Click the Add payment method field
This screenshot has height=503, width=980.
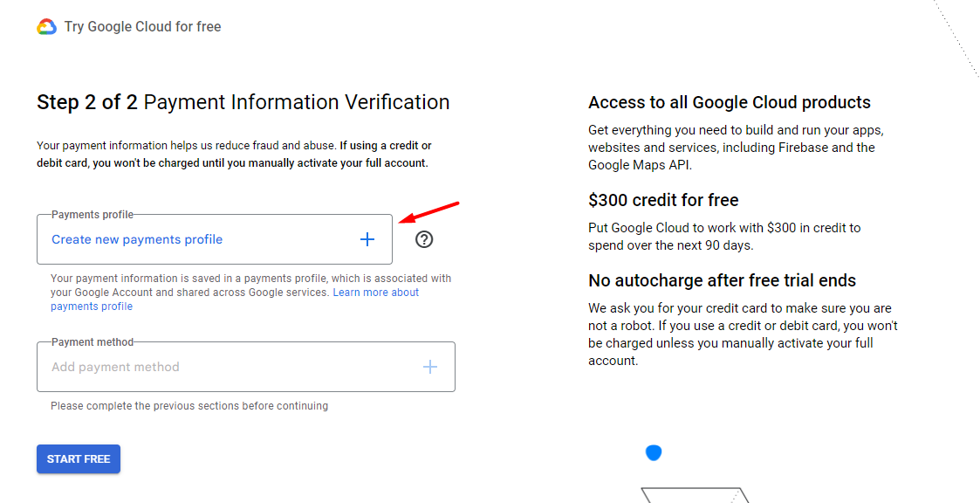tap(245, 368)
